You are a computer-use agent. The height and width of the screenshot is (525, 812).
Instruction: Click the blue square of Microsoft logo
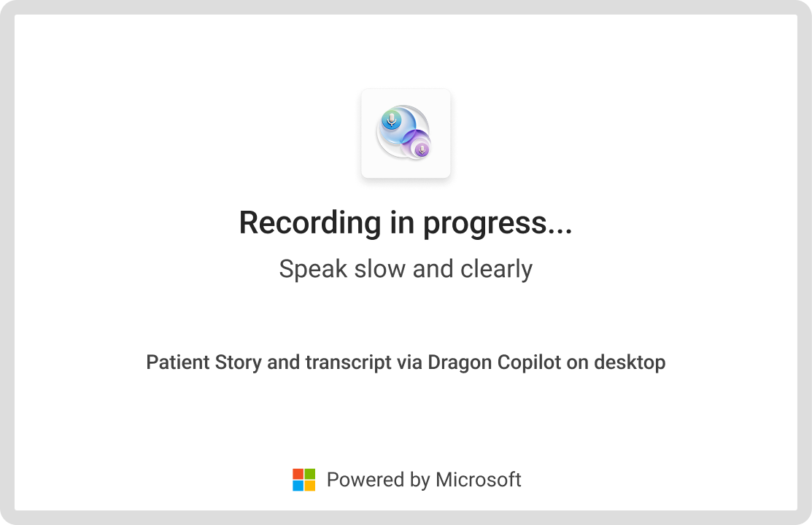point(298,486)
